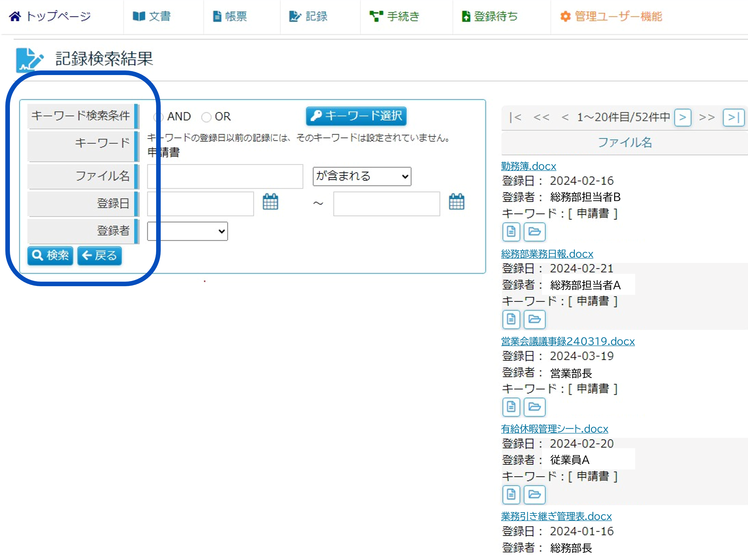Click the キーワード選択 button
Viewport: 748px width, 560px height.
click(356, 116)
